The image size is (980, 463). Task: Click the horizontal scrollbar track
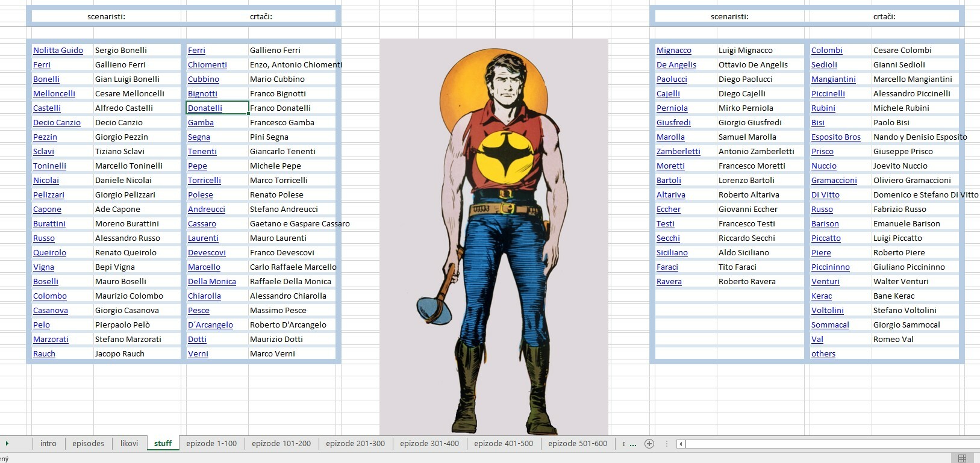coord(831,444)
